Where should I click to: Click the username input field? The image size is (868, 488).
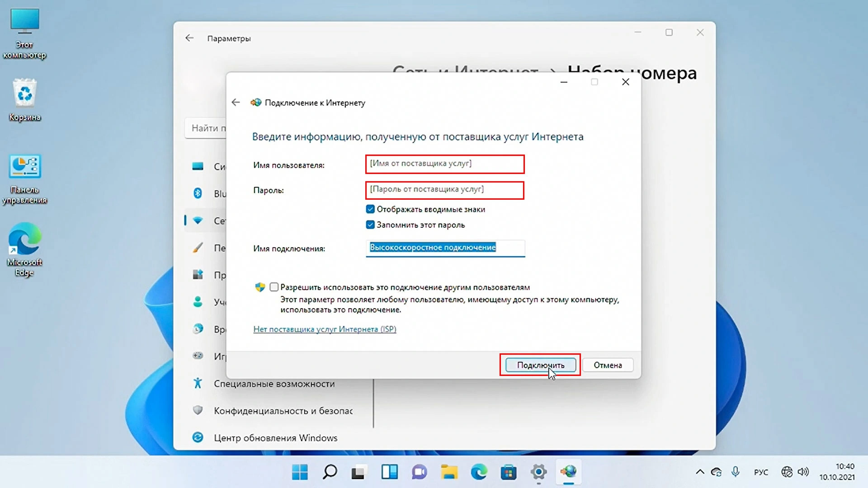point(445,164)
